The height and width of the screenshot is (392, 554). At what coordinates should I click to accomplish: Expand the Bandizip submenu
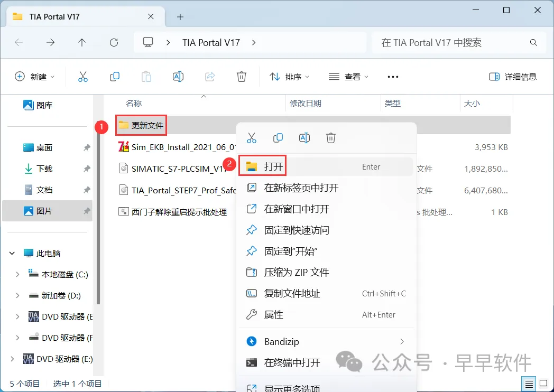click(x=402, y=341)
